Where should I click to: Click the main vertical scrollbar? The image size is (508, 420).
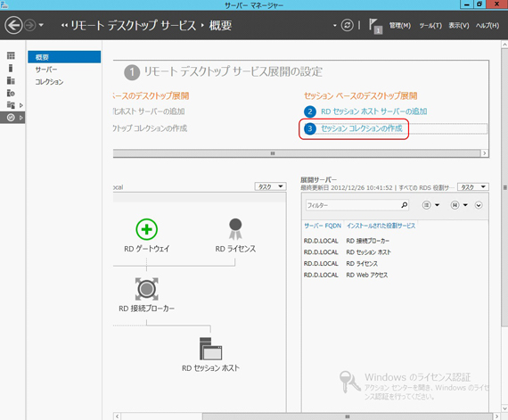coord(504,187)
